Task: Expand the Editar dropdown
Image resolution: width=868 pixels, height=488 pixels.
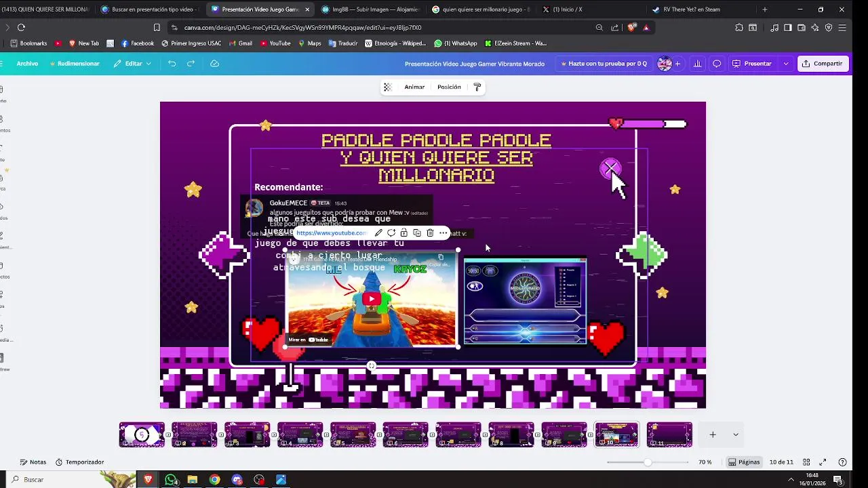Action: tap(132, 64)
